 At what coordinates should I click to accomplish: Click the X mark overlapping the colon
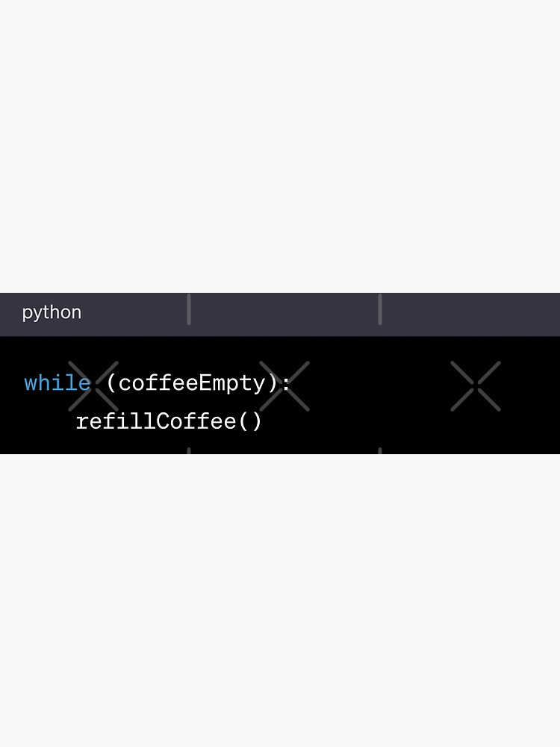tap(284, 386)
